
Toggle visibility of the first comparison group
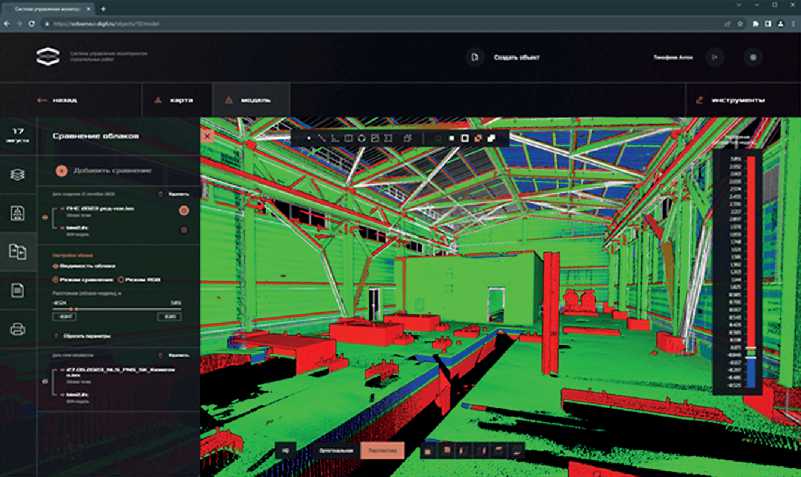coord(45,217)
